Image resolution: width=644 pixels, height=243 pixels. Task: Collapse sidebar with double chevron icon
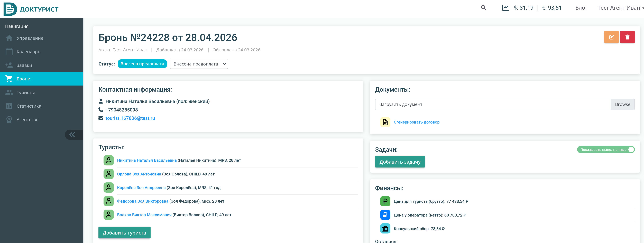(72, 135)
